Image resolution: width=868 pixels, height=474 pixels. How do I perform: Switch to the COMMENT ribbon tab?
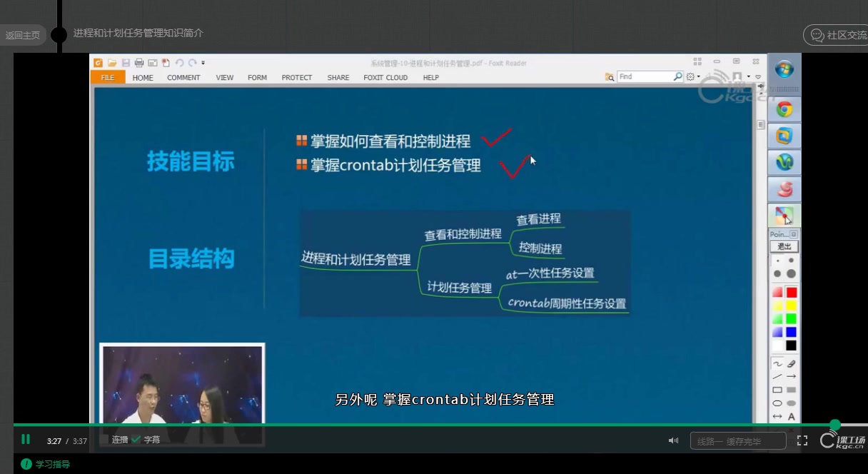pos(183,77)
